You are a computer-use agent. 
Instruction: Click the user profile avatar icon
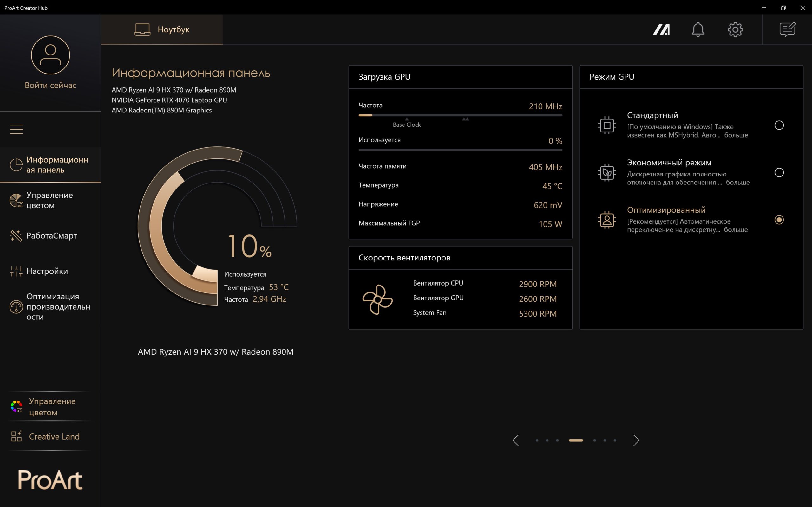(51, 55)
